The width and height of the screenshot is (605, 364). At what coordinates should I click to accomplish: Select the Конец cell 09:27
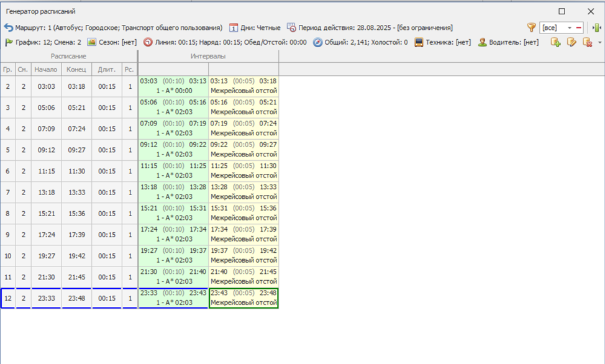pyautogui.click(x=76, y=150)
